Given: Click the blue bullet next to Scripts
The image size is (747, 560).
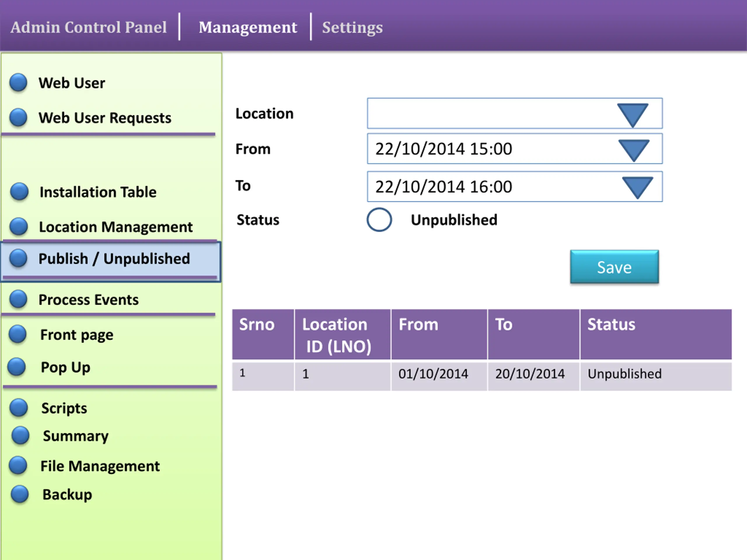Looking at the screenshot, I should (x=19, y=408).
